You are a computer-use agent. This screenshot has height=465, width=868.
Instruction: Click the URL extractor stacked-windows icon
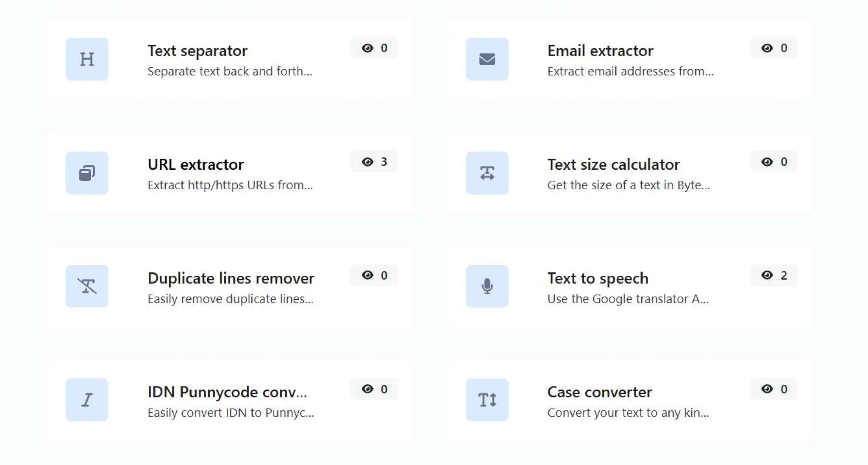tap(87, 173)
